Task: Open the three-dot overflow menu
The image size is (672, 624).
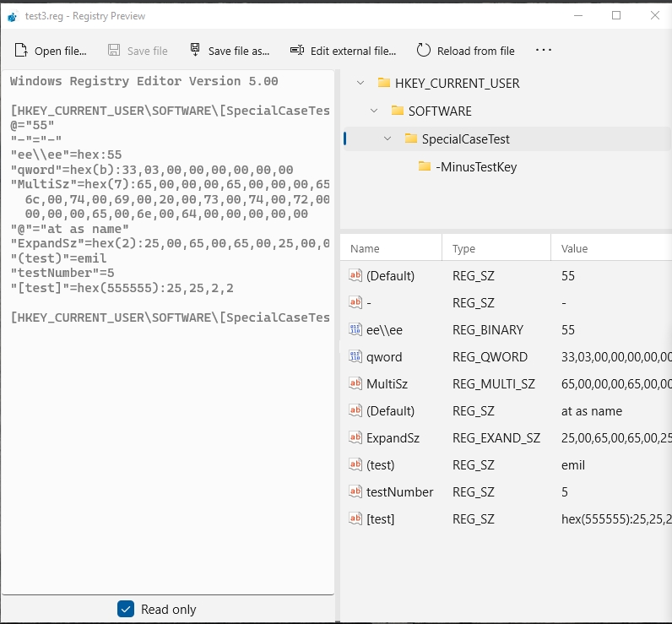Action: [x=544, y=50]
